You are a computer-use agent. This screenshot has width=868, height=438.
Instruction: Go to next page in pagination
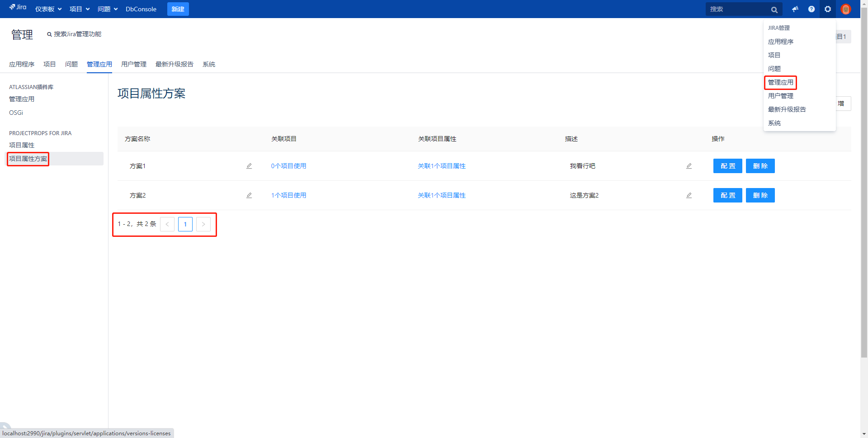203,224
